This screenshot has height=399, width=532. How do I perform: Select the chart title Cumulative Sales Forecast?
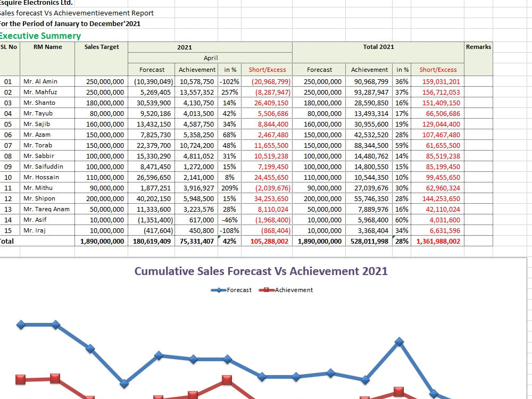[261, 271]
